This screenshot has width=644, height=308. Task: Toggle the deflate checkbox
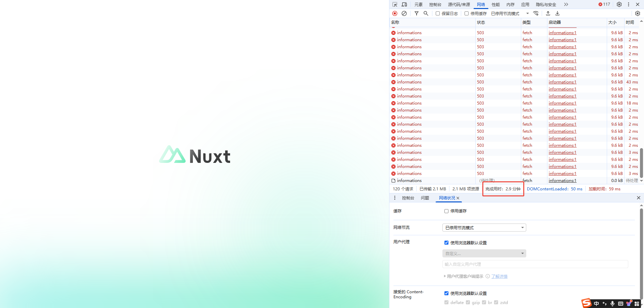[x=446, y=302]
